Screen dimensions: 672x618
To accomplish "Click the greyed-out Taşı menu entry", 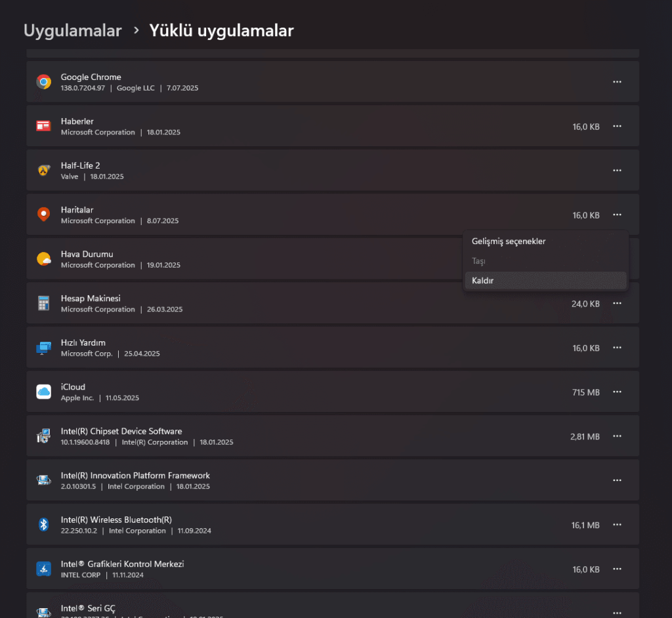I will coord(545,261).
